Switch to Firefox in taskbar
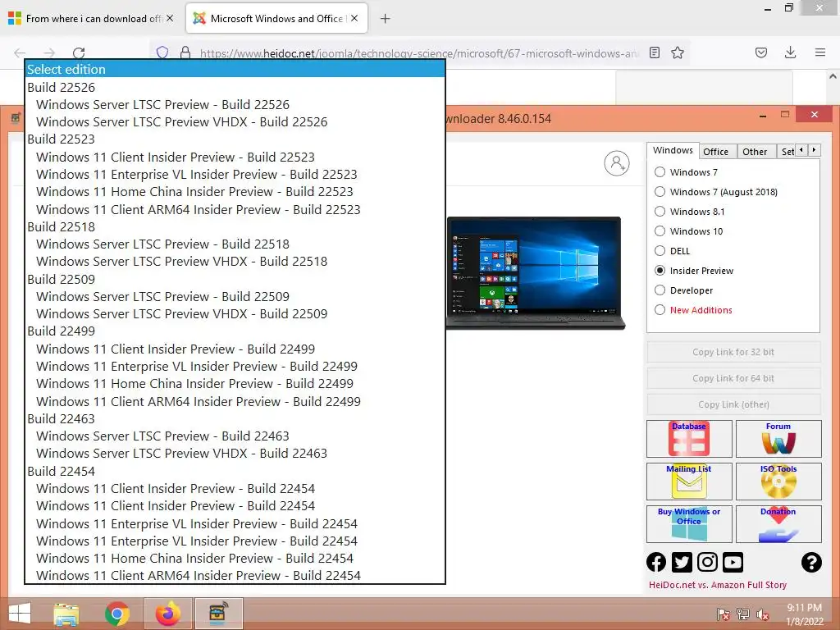Image resolution: width=840 pixels, height=630 pixels. (167, 614)
